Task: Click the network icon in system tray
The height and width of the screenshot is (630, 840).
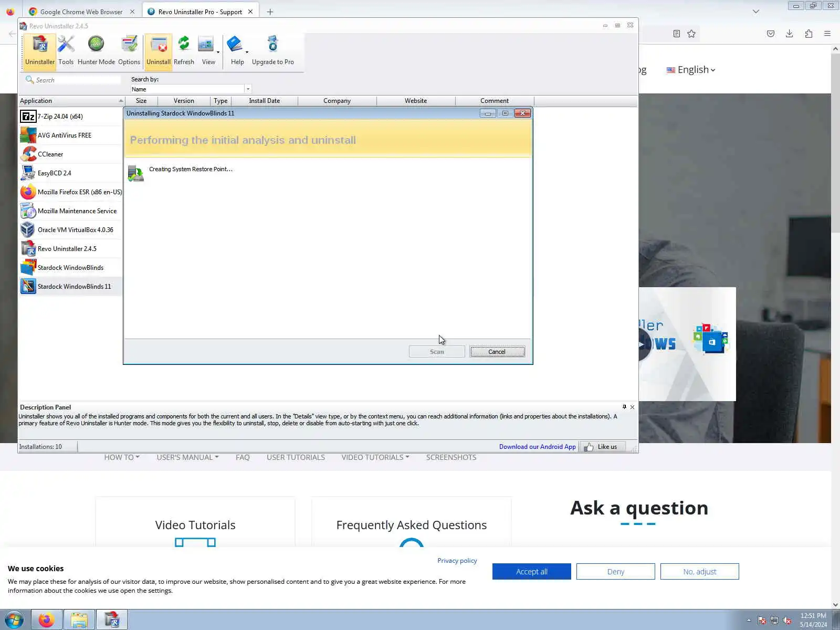Action: click(x=774, y=621)
